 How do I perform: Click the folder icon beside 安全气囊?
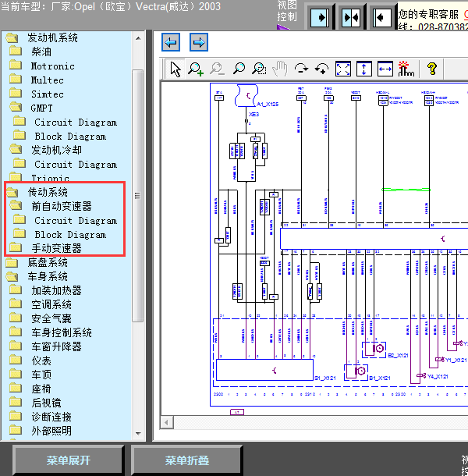point(16,318)
